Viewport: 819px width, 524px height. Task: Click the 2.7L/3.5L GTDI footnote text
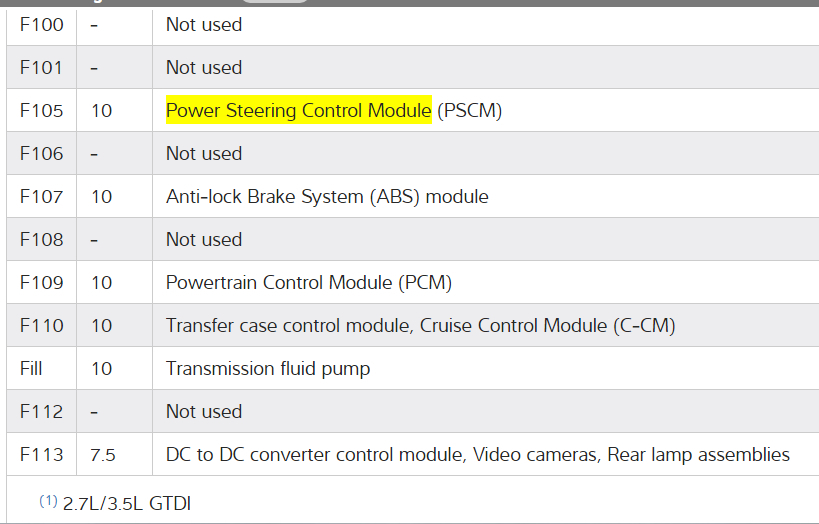tap(127, 504)
